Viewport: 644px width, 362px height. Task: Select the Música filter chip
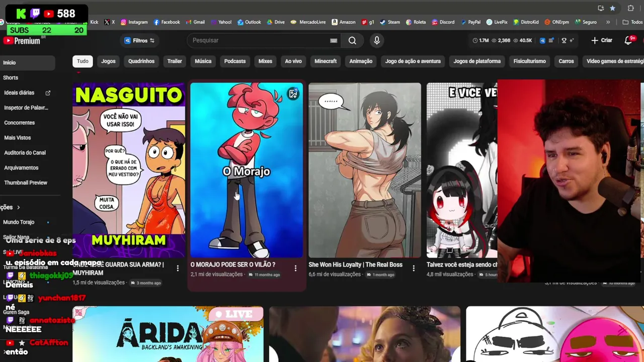(203, 61)
